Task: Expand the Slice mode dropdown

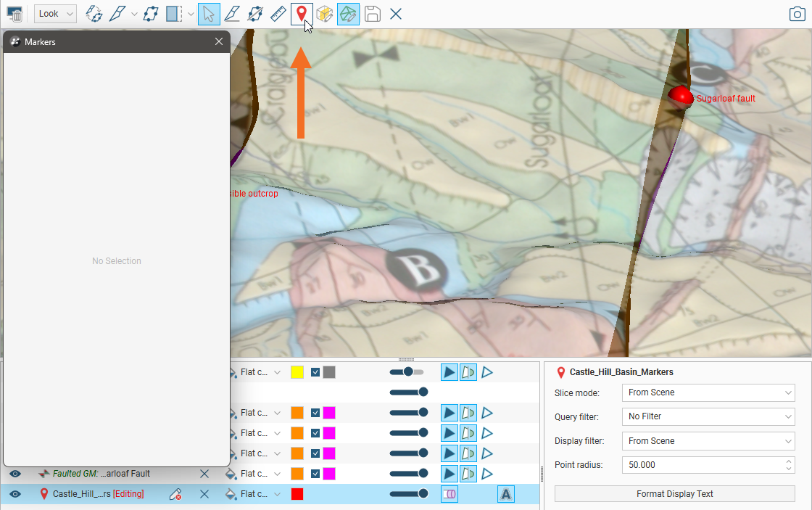Action: [x=709, y=392]
